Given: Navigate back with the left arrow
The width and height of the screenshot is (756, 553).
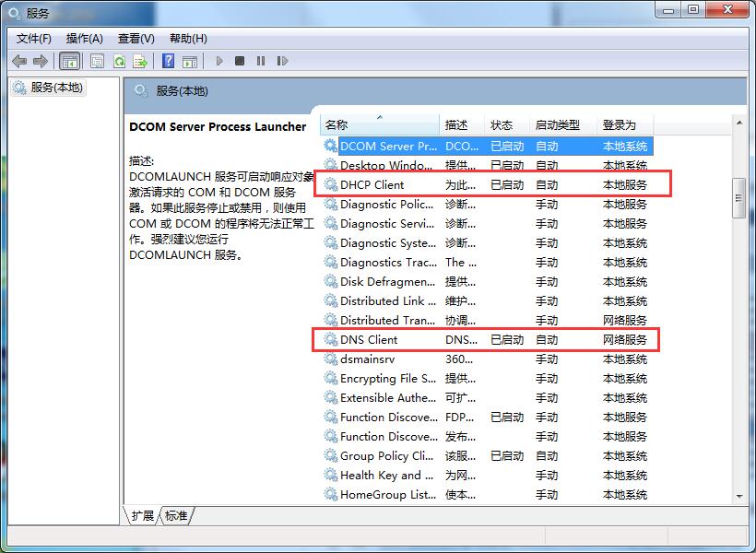Looking at the screenshot, I should (x=19, y=61).
